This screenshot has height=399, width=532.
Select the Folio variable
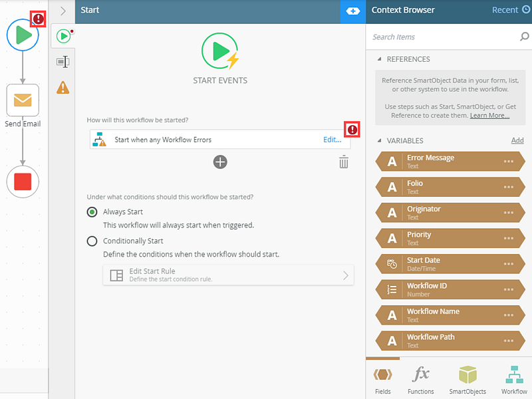[450, 187]
